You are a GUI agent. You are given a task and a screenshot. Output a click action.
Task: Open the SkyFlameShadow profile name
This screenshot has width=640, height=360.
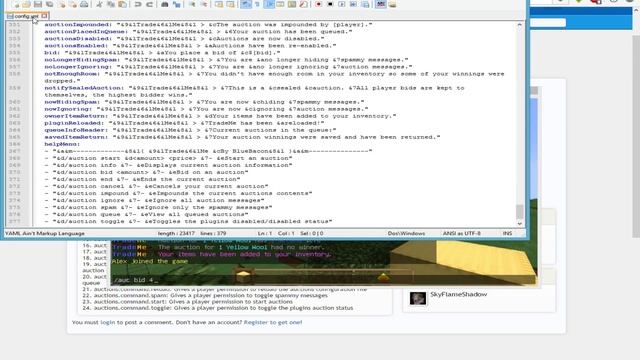458,294
